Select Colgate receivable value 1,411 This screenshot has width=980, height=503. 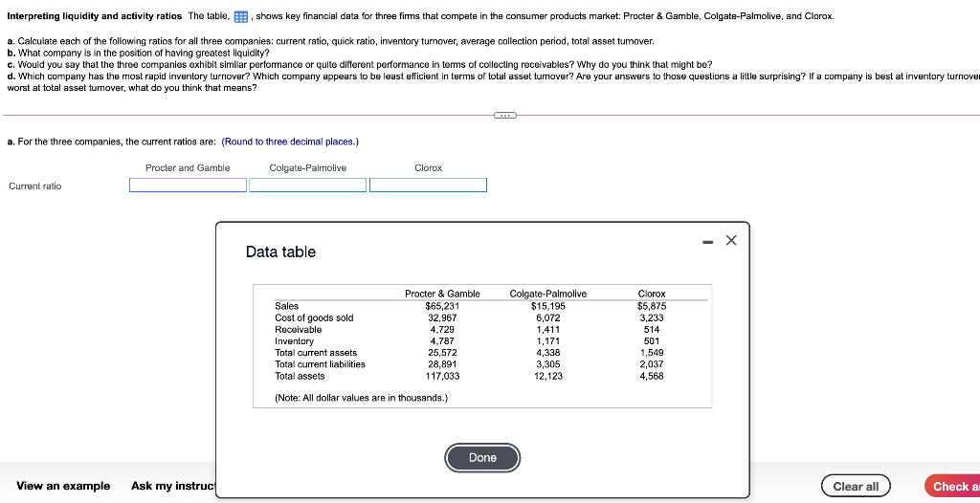[548, 329]
